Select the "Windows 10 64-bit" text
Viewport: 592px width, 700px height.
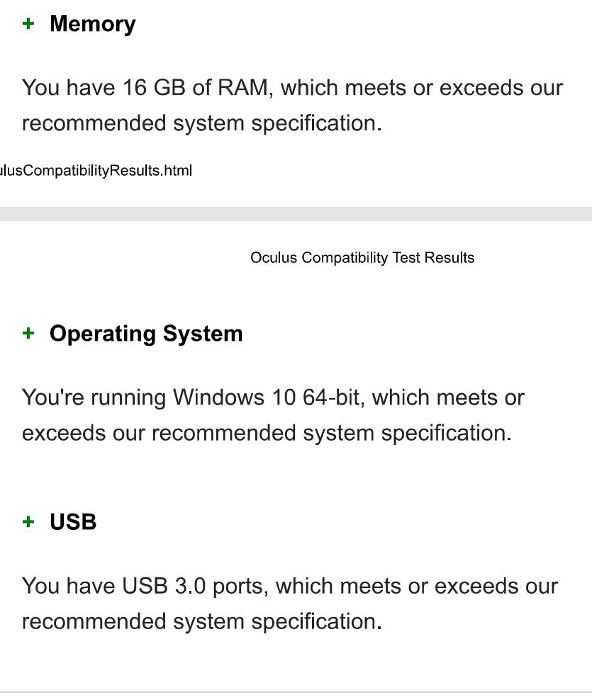pyautogui.click(x=267, y=397)
